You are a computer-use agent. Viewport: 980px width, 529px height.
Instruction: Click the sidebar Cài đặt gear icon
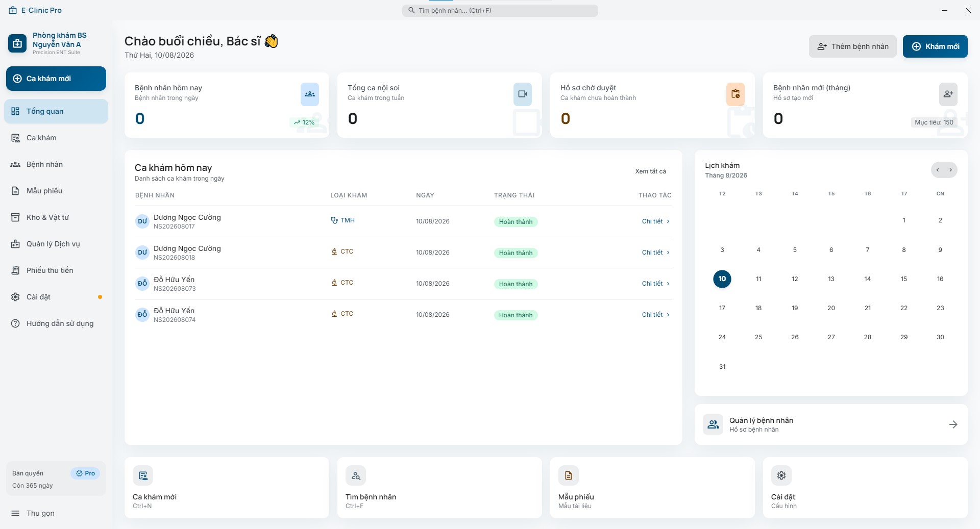coord(15,297)
